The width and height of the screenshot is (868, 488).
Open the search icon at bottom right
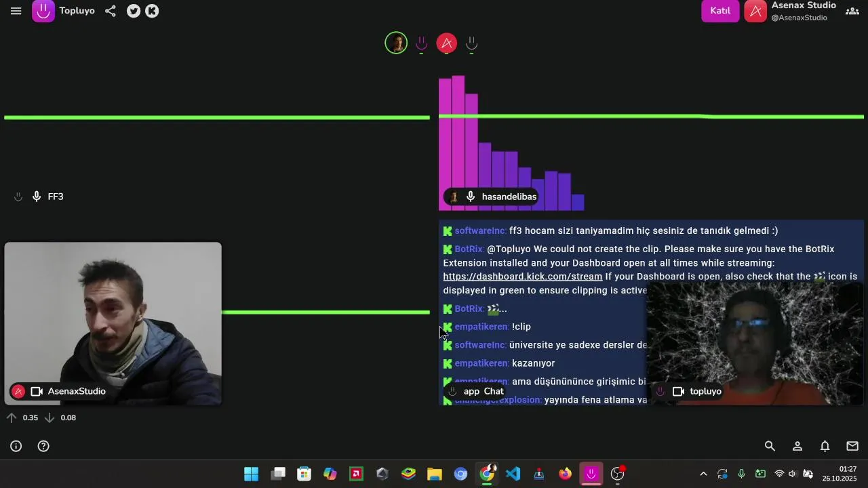770,446
